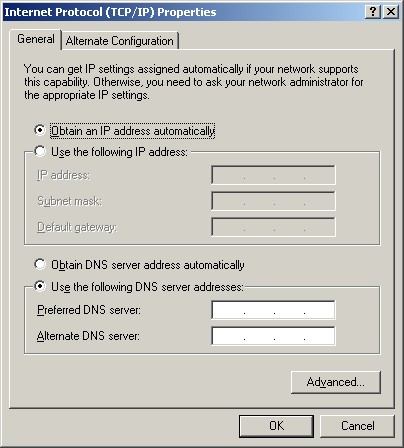Viewport: 404px width, 448px height.
Task: Click the question mark help button
Action: [x=373, y=12]
